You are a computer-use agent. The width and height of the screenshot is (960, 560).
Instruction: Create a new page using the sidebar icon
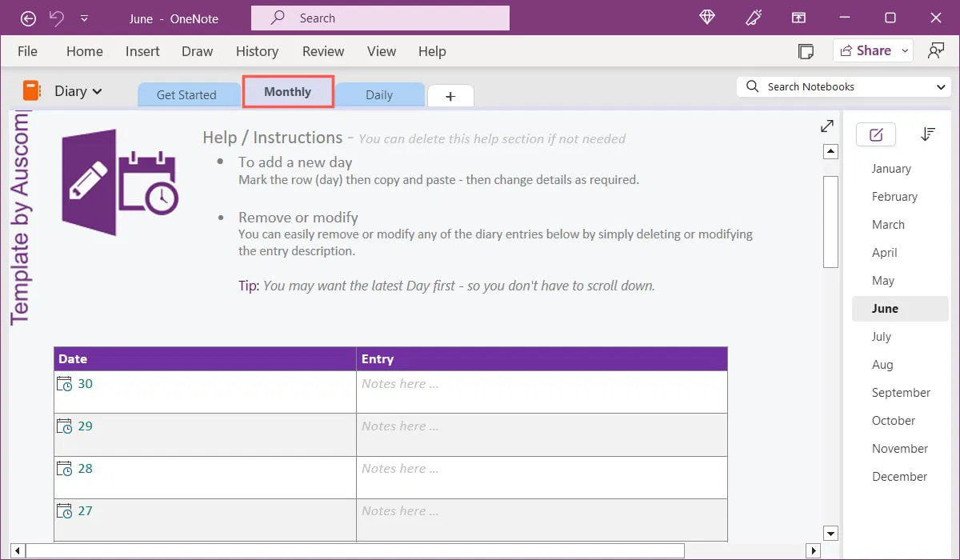[875, 134]
